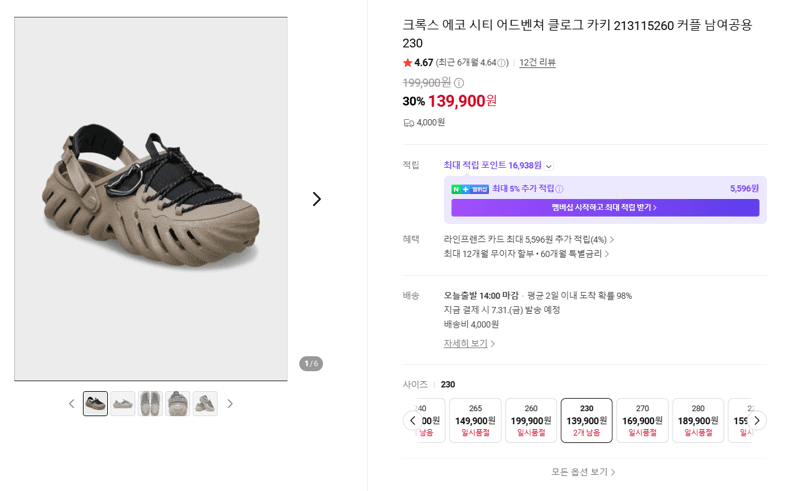
Task: Click 멤버십 시작하고 최대 적립 받기 button
Action: 605,208
